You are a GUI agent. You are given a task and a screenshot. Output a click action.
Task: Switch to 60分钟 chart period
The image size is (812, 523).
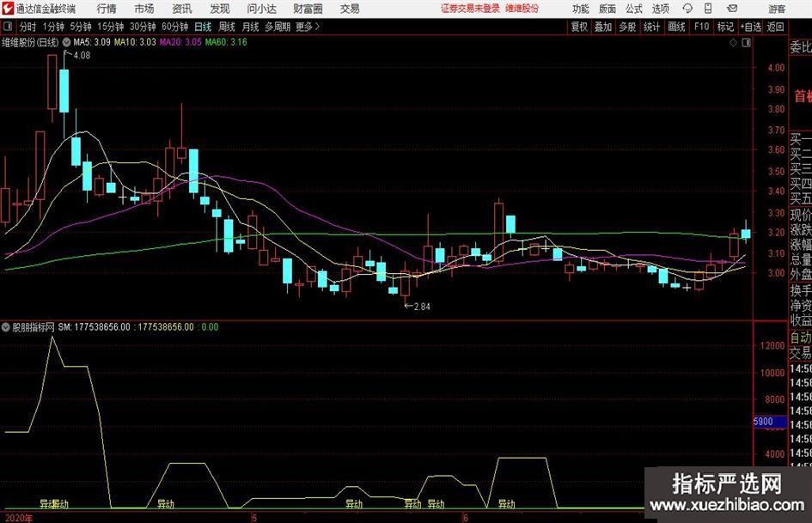click(175, 27)
